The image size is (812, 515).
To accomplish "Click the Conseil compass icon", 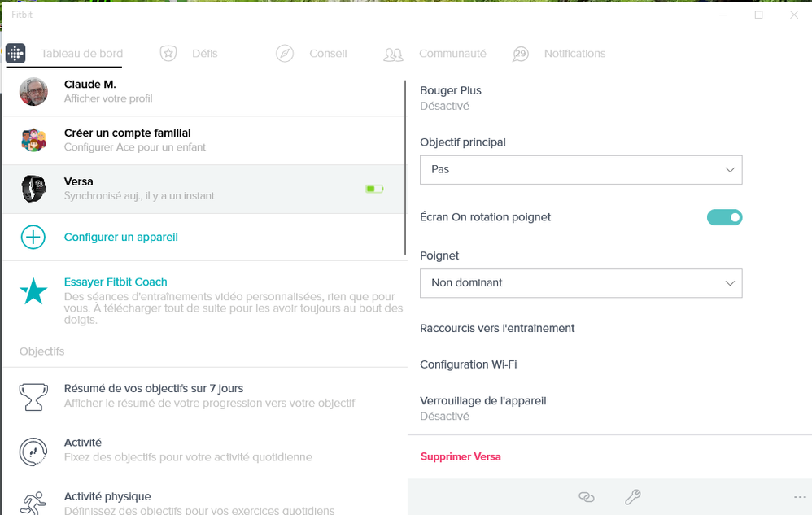I will click(x=285, y=54).
